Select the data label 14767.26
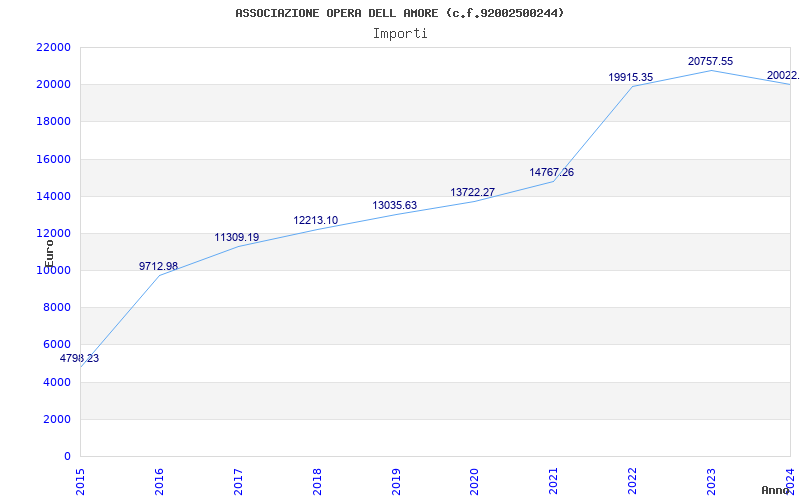800x500 pixels. click(552, 172)
